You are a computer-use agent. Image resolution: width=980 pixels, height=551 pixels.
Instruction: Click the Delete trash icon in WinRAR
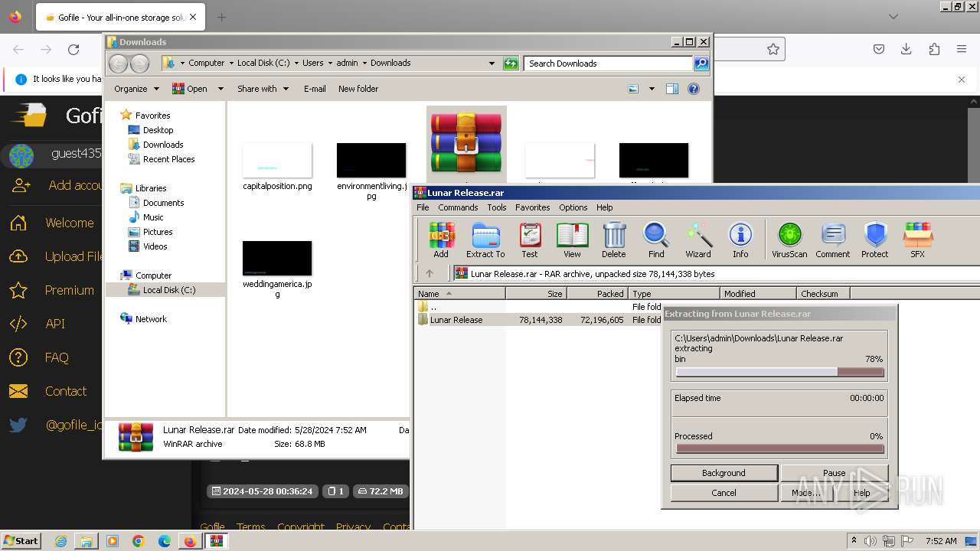coord(613,240)
